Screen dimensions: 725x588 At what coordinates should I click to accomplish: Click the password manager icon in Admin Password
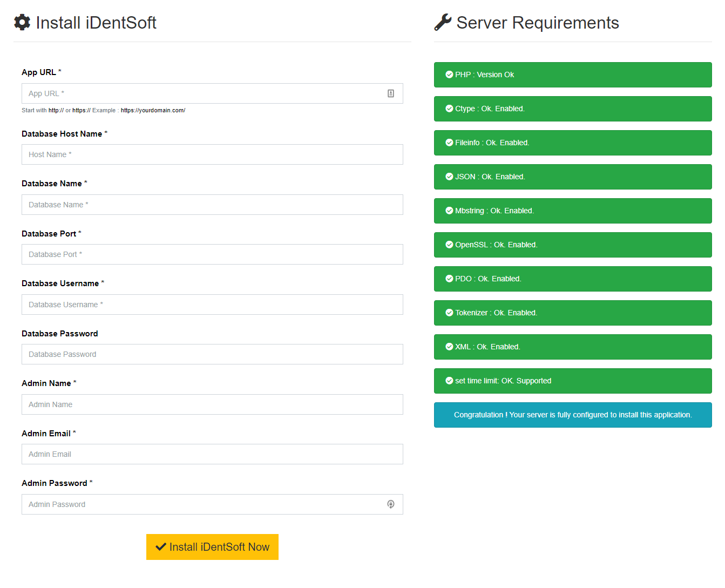(391, 504)
